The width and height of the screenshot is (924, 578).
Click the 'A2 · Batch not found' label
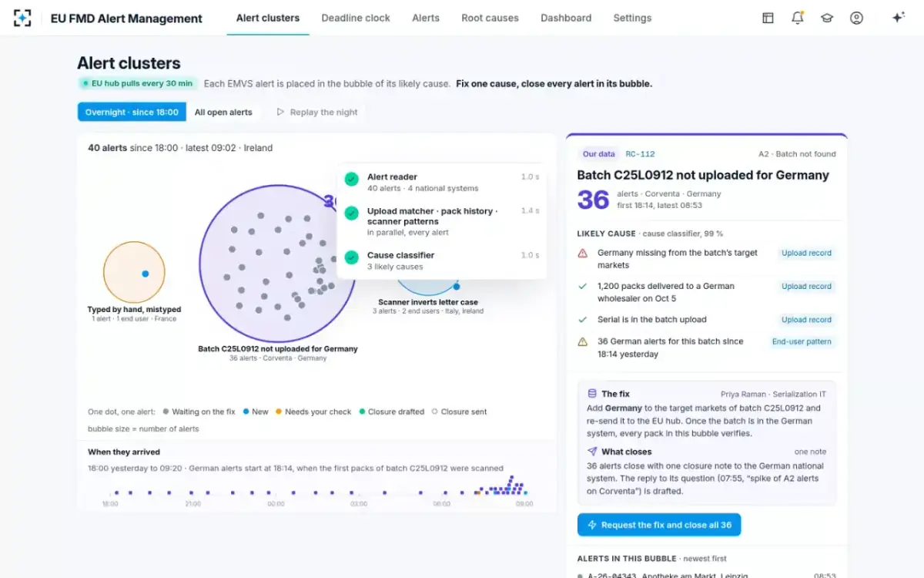[x=797, y=154]
